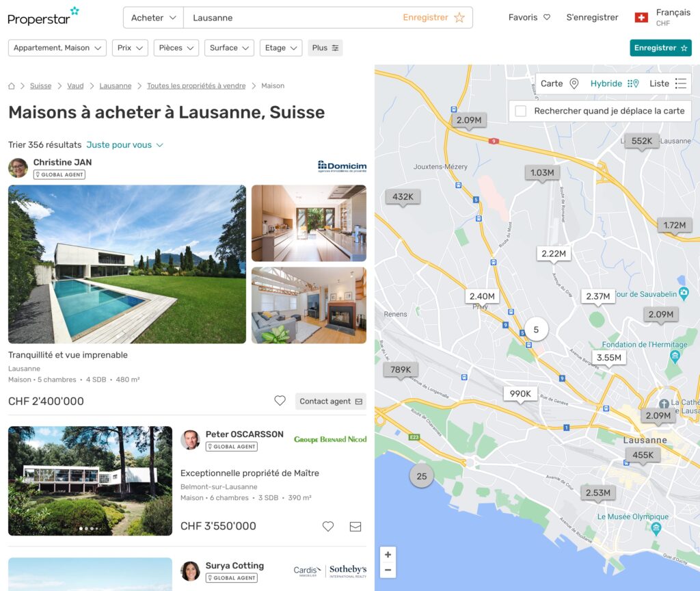The height and width of the screenshot is (591, 700).
Task: Click heart icon on CHF 3'550'000 listing
Action: tap(328, 526)
